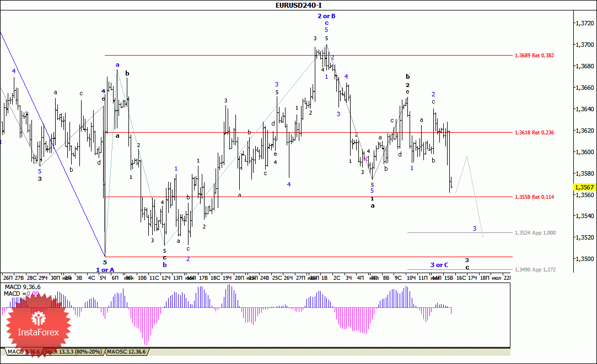Click the 1,3500 price axis label

pos(584,259)
